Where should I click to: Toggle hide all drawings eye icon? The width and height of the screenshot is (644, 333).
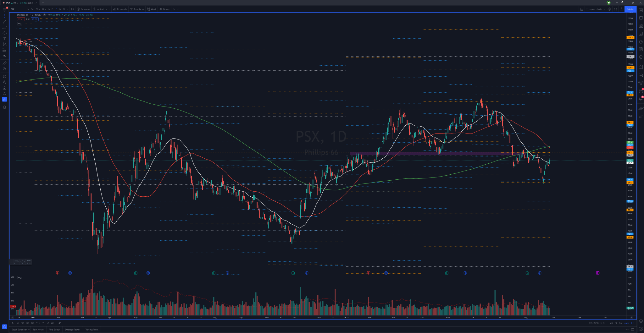pos(4,94)
